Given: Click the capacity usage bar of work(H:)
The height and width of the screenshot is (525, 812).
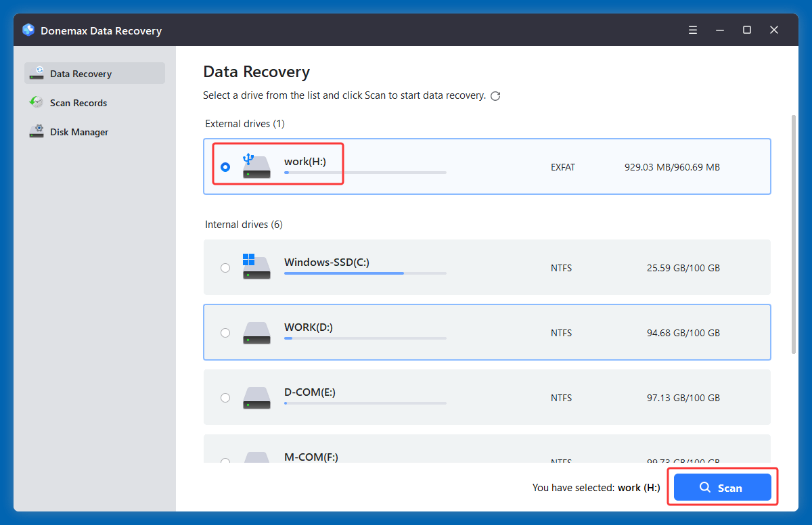Looking at the screenshot, I should (364, 173).
